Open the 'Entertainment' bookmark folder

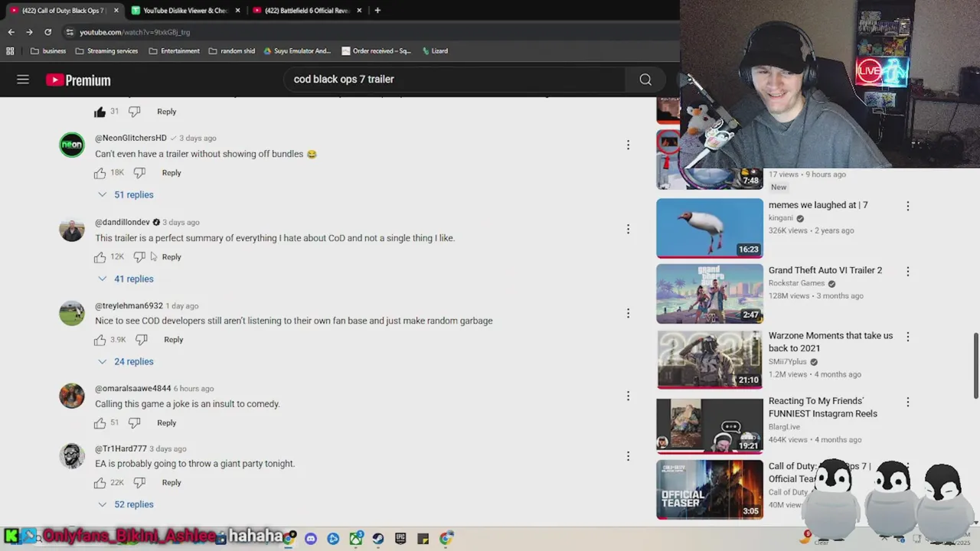click(174, 51)
